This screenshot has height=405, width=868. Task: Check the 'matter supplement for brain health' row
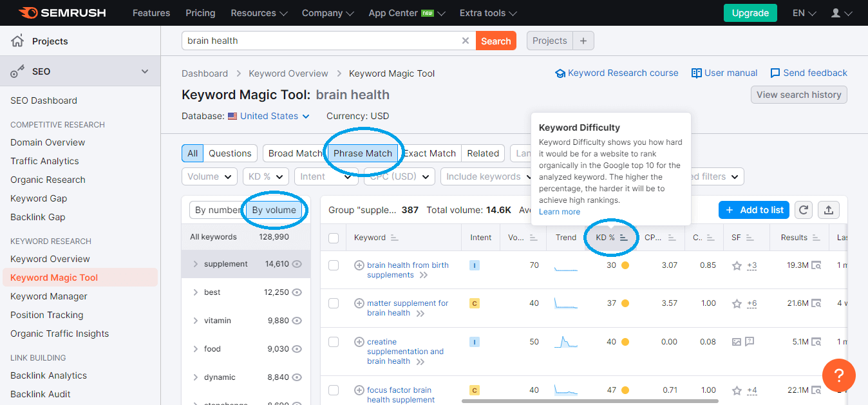pos(334,303)
